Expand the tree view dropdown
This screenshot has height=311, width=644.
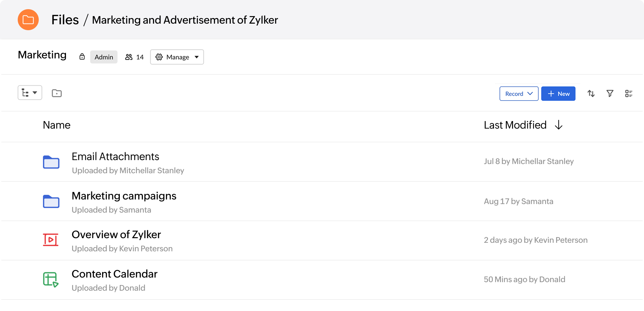tap(30, 93)
